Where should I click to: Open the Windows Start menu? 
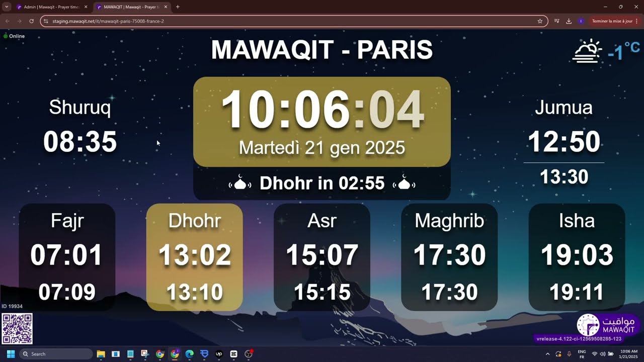[x=11, y=354]
